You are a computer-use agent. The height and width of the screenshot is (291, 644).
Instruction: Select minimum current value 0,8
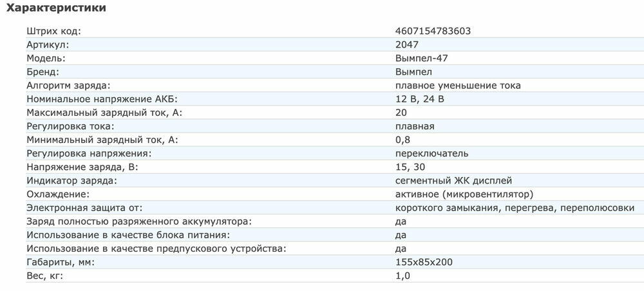pos(402,140)
